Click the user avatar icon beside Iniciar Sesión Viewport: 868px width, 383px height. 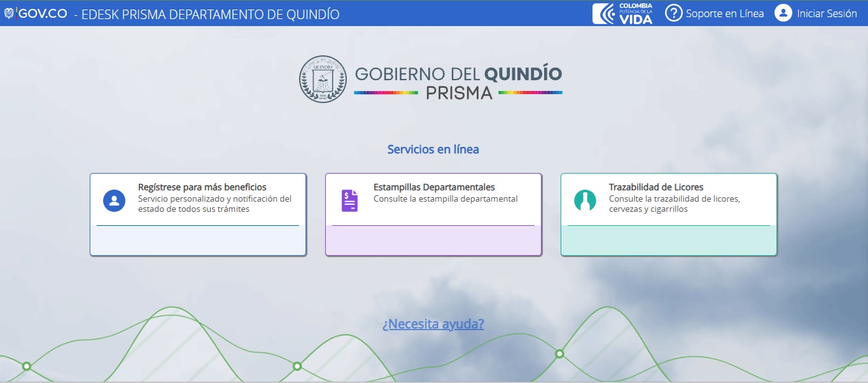click(x=783, y=13)
